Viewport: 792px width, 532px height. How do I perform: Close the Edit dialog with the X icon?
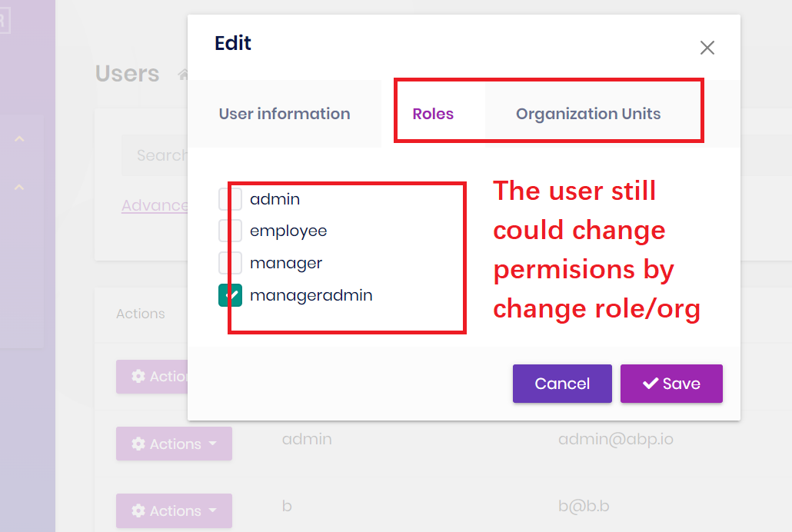pyautogui.click(x=707, y=48)
